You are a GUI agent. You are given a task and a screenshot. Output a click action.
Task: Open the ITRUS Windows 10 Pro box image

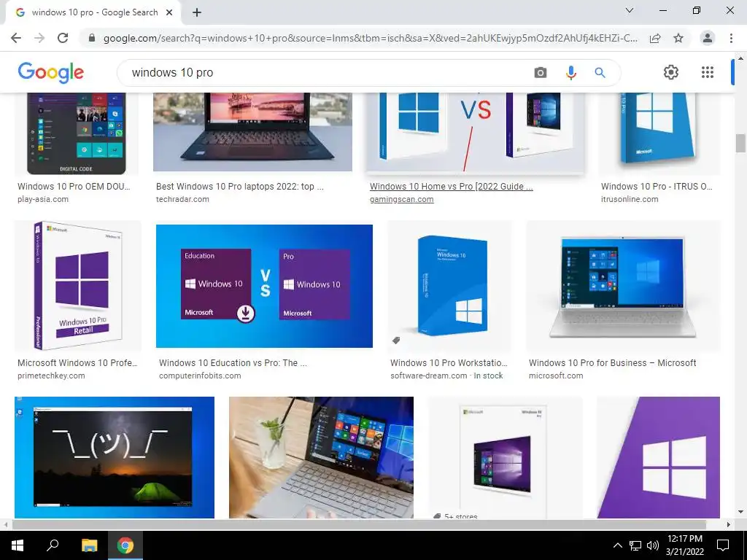659,134
